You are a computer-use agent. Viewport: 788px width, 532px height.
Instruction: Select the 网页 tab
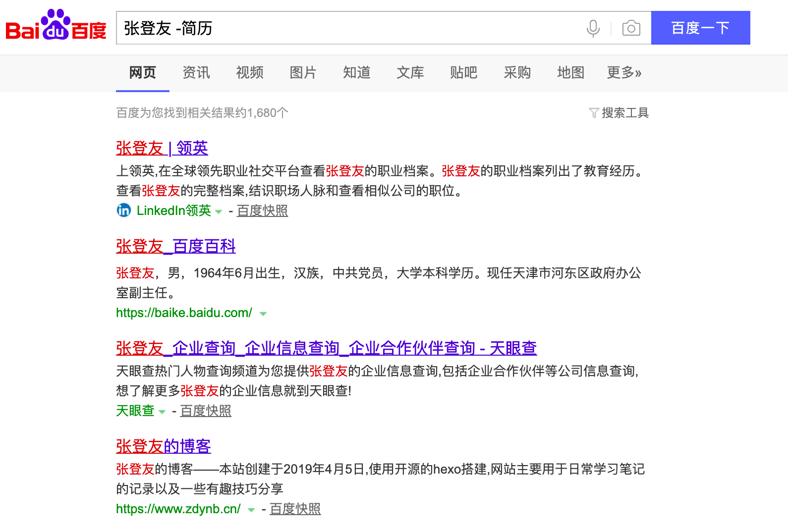(x=142, y=73)
